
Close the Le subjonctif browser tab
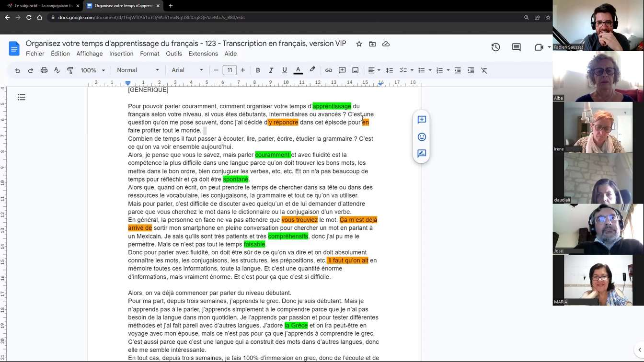[78, 6]
